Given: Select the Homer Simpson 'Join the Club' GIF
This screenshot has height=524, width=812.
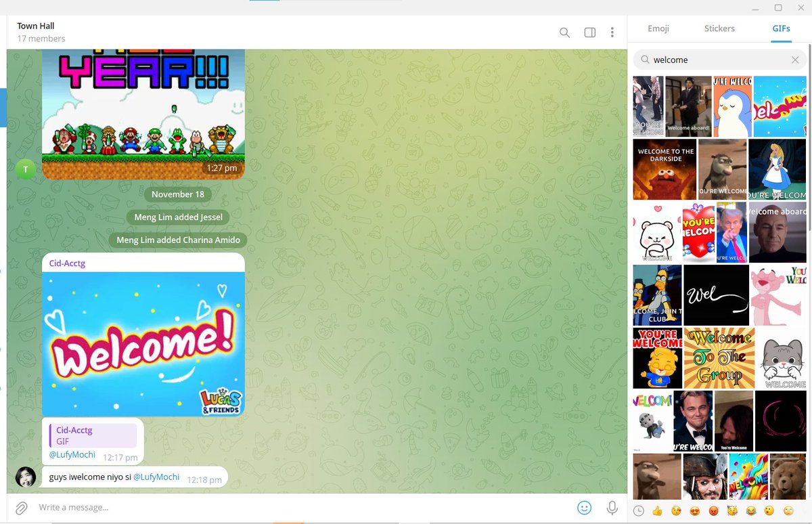Looking at the screenshot, I should tap(658, 295).
